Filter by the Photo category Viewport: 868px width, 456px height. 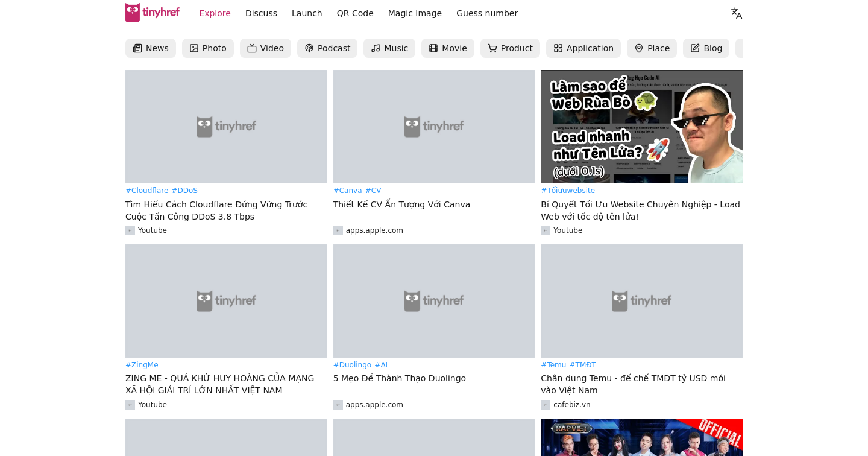pos(208,48)
